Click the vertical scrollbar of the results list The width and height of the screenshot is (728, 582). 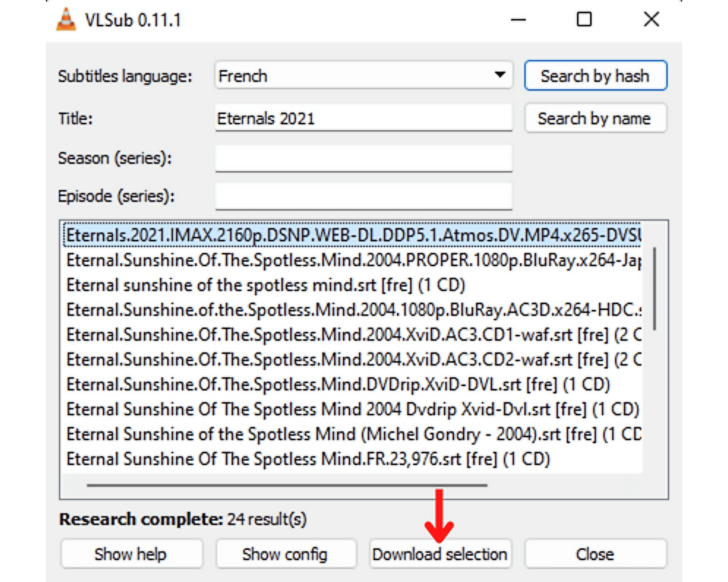654,288
